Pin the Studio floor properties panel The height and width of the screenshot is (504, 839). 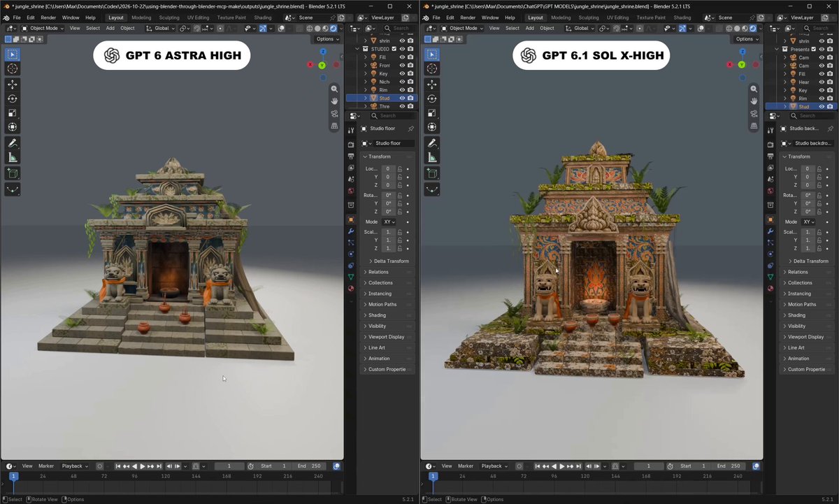click(410, 129)
